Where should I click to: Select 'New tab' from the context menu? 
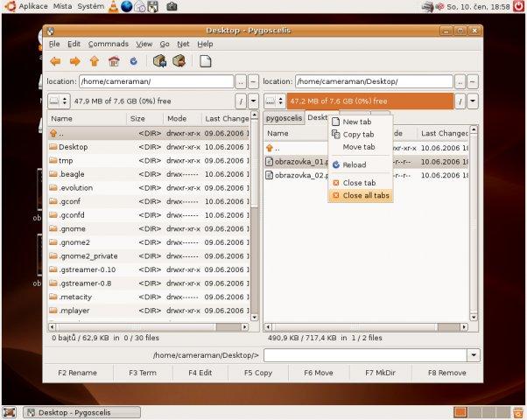(356, 122)
